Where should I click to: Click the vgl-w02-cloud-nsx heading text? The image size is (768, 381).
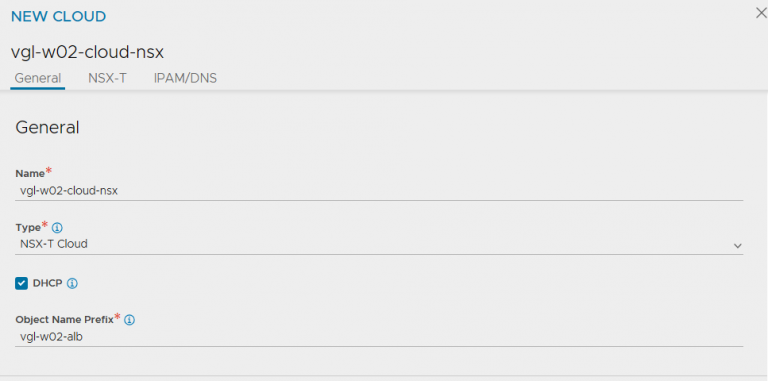(x=87, y=52)
